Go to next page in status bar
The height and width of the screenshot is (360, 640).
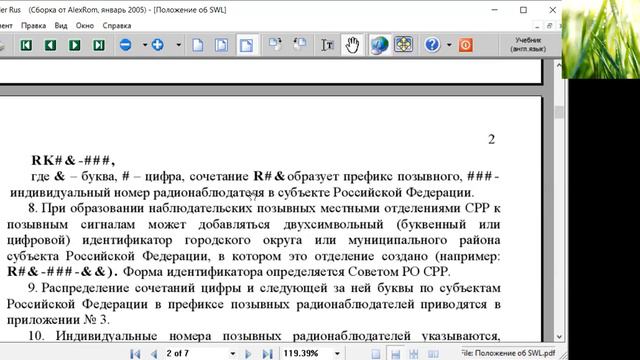248,354
